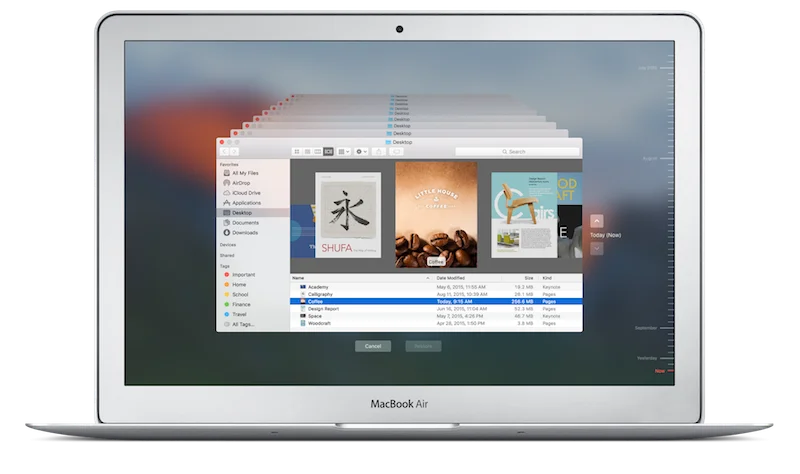Select the Shufa calligraphy cover thumbnail

tap(348, 215)
